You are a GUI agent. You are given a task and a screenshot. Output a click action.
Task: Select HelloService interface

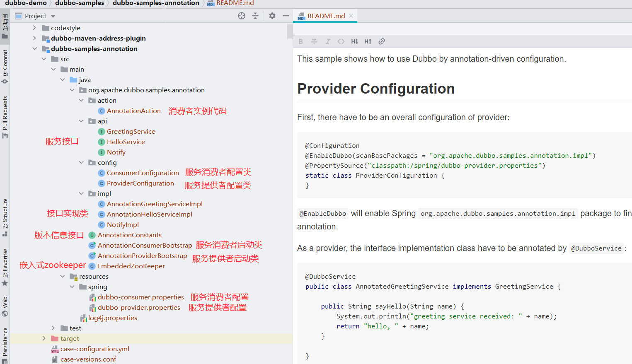[x=126, y=142]
